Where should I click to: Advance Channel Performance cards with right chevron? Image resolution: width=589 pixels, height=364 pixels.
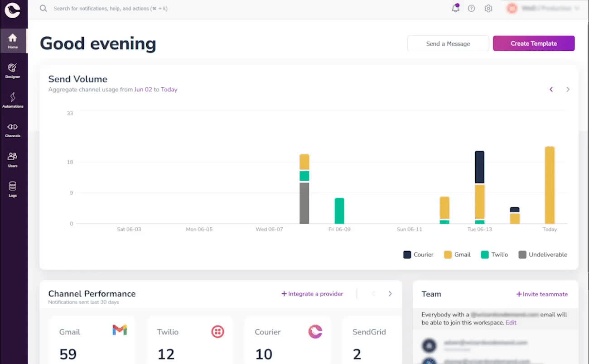(x=390, y=294)
